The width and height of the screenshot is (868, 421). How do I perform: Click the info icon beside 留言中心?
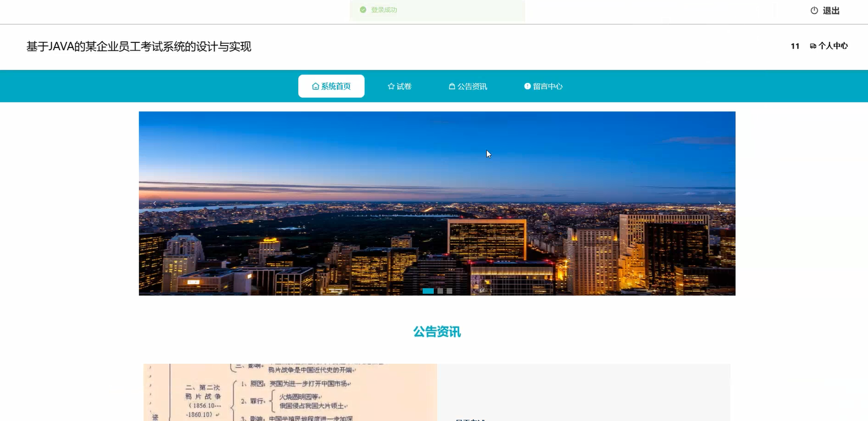pos(528,86)
